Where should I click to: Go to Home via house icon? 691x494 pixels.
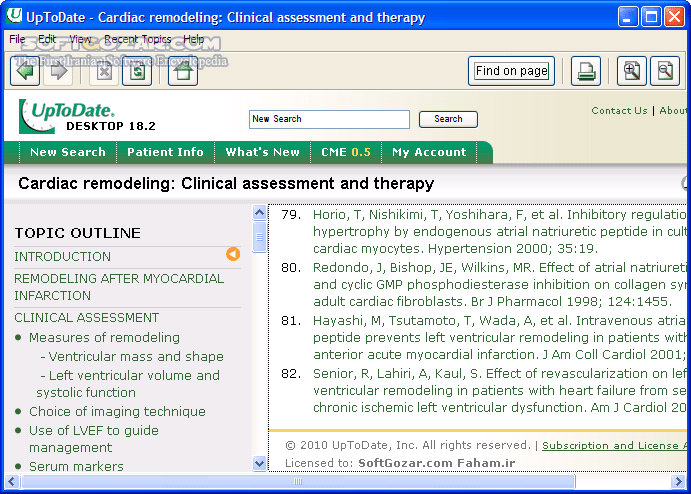click(182, 71)
